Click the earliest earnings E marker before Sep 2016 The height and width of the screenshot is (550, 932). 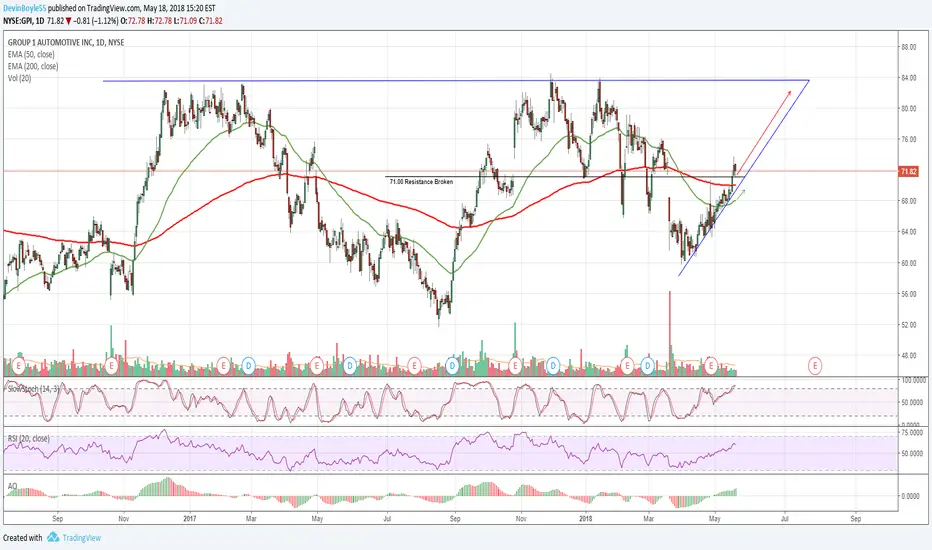coord(18,364)
